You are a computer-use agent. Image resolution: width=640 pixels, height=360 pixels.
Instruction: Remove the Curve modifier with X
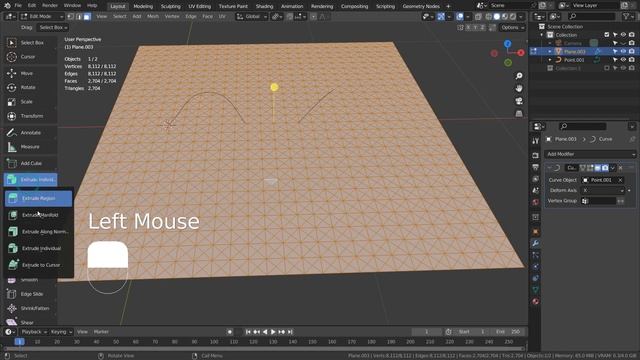[x=620, y=168]
